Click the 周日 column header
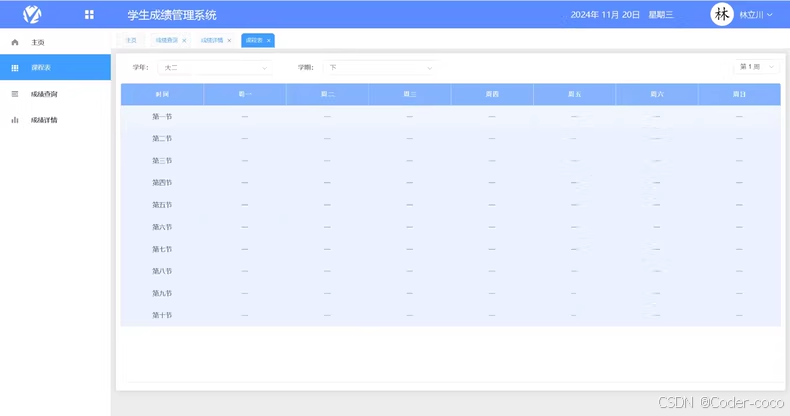 coord(739,94)
